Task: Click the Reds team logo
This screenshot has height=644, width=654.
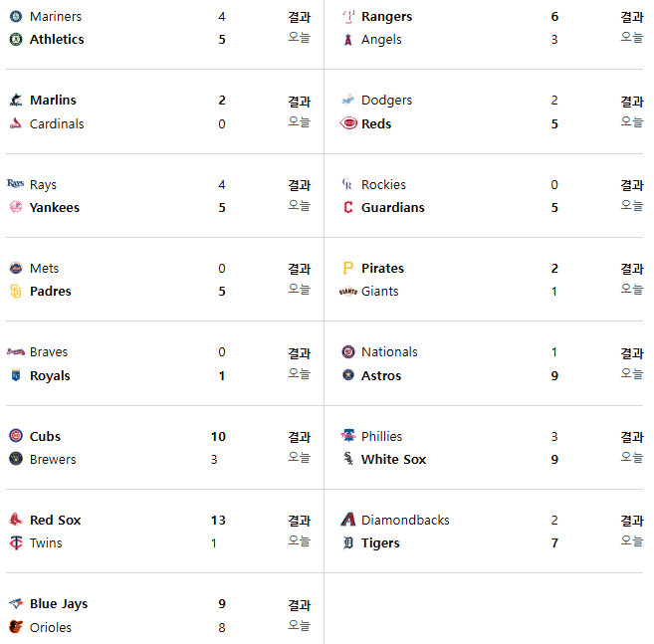Action: (x=348, y=123)
